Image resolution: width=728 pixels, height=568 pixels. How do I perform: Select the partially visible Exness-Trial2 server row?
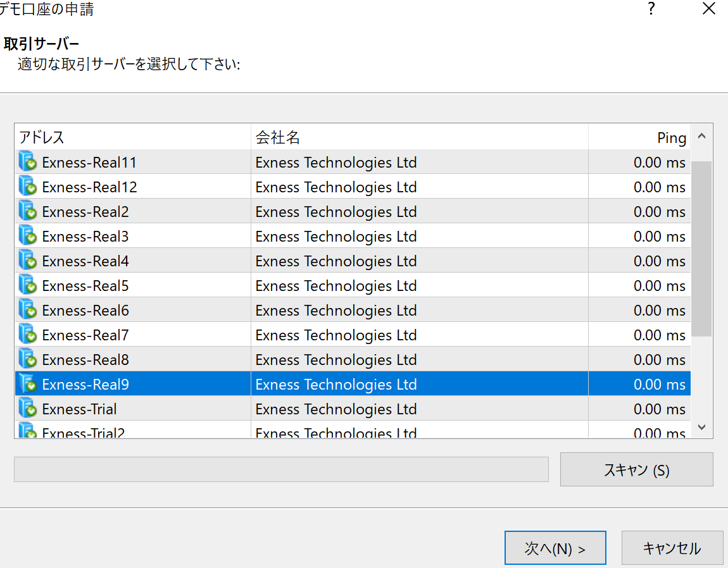pyautogui.click(x=353, y=429)
